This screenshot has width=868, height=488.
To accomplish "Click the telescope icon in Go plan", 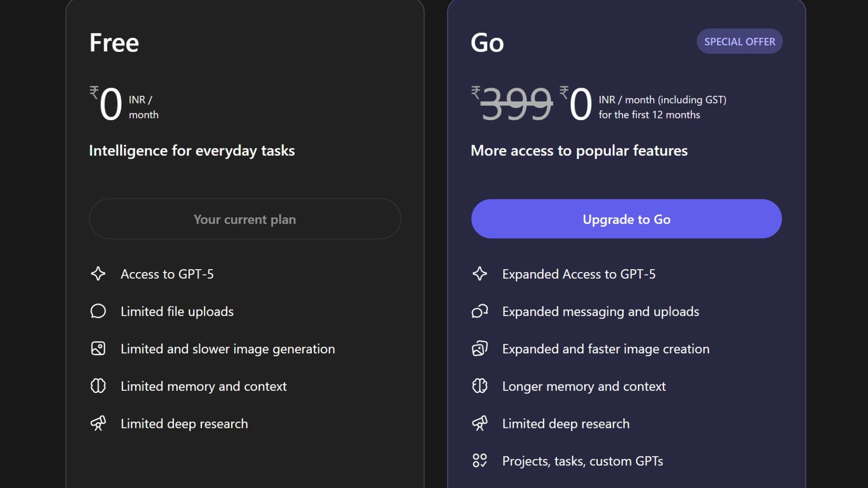I will click(x=480, y=423).
